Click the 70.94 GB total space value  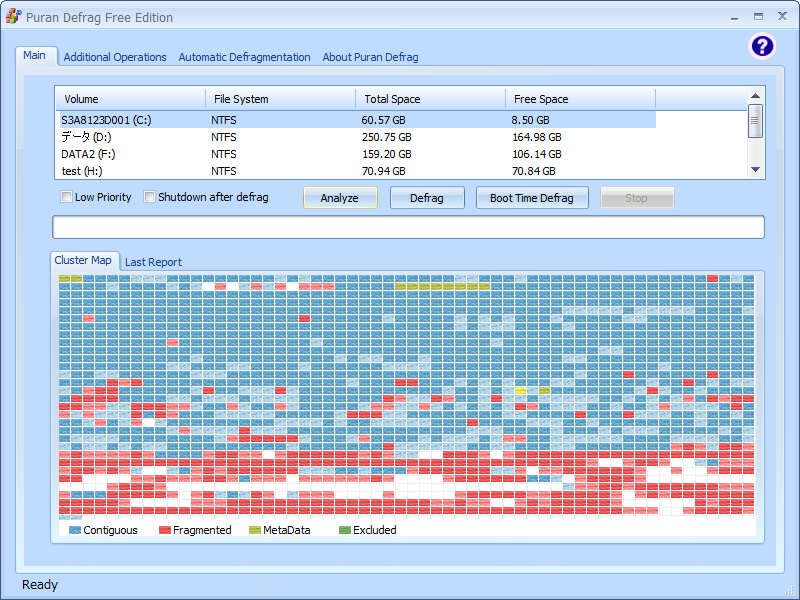click(384, 171)
